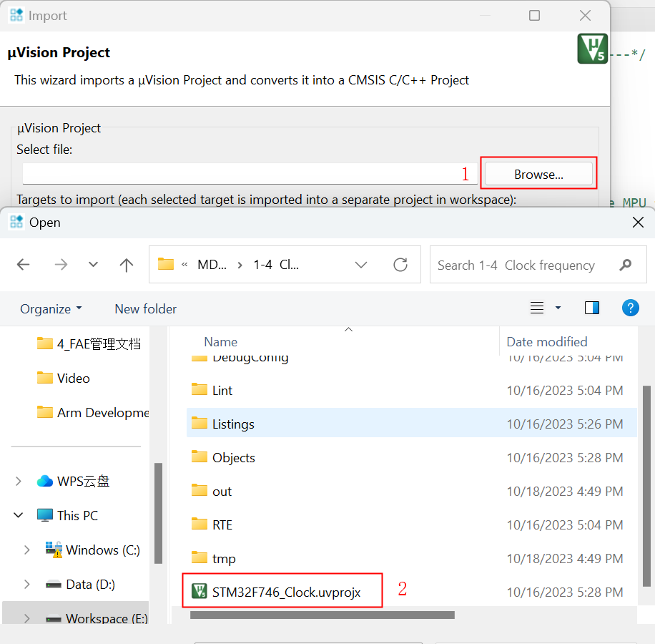Select the Listings folder
This screenshot has width=655, height=644.
tap(233, 424)
